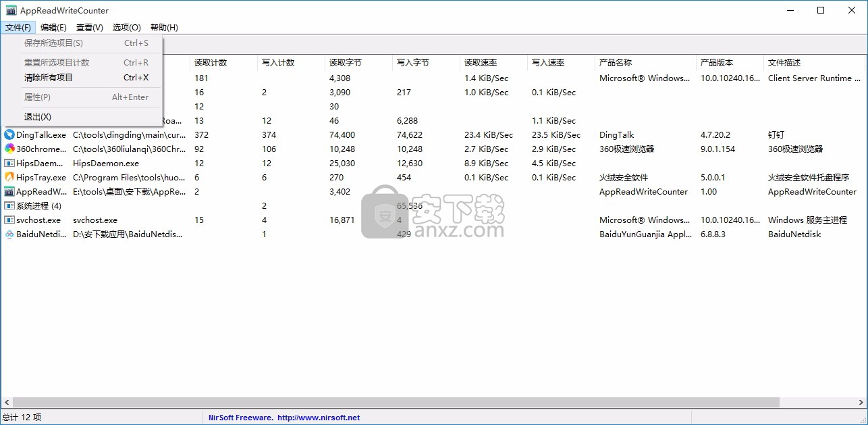Click the HipsTray.exe orange icon
The image size is (868, 425).
(x=9, y=178)
